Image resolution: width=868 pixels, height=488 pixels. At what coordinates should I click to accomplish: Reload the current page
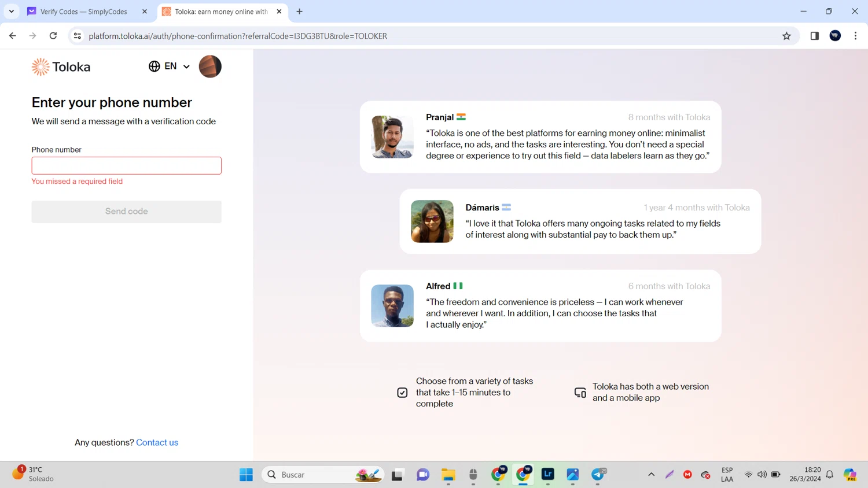[53, 36]
